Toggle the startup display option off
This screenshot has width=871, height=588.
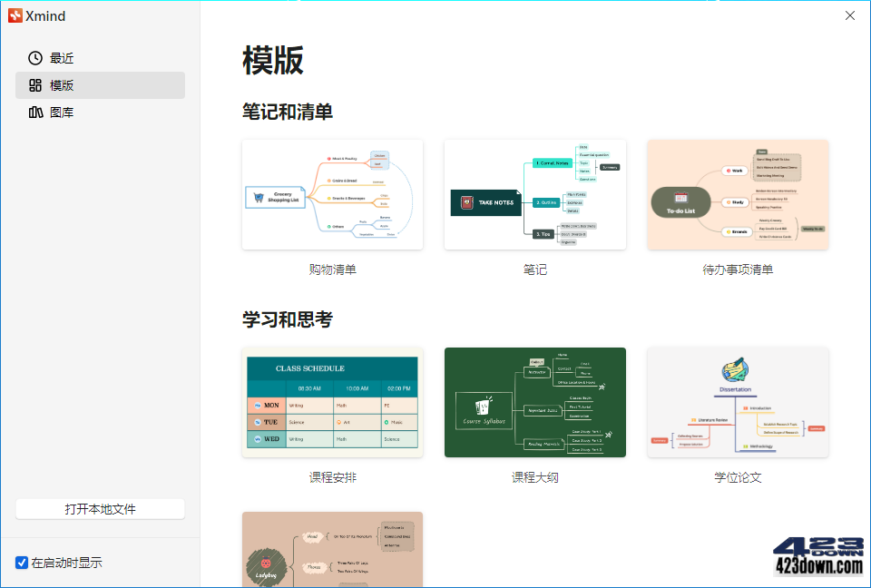coord(20,563)
